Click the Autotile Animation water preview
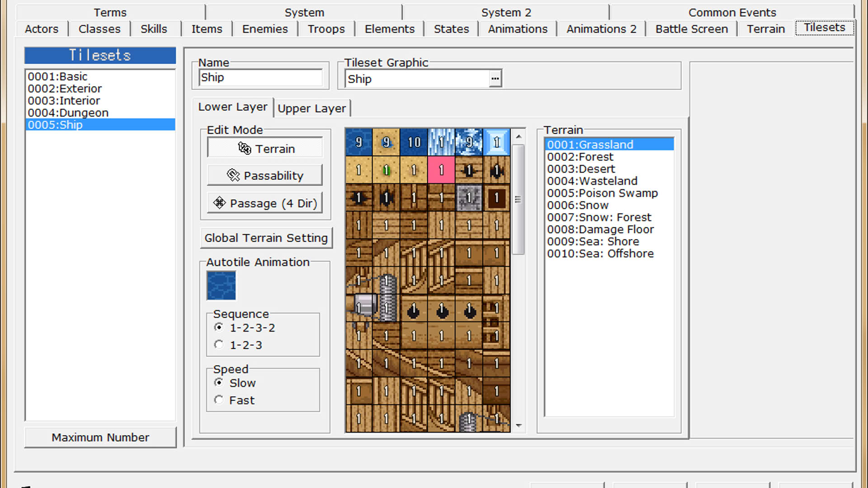The image size is (868, 488). pos(221,286)
